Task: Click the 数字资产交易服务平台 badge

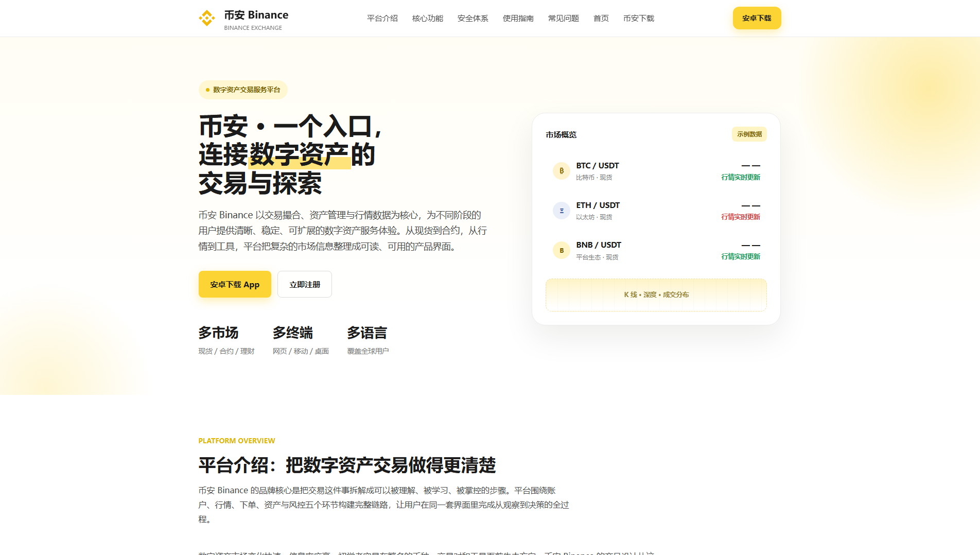Action: (x=243, y=90)
